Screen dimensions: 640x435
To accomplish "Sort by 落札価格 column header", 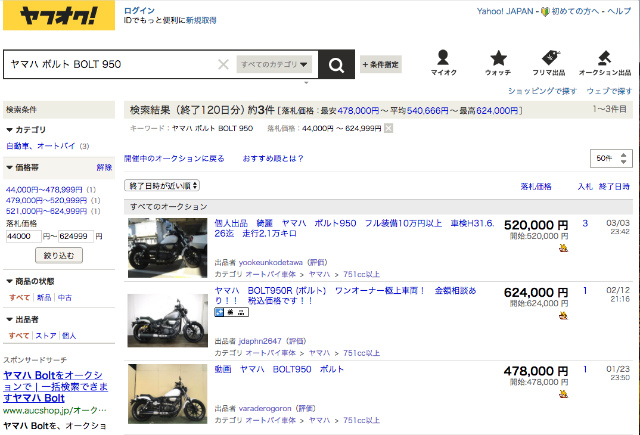I will 536,186.
